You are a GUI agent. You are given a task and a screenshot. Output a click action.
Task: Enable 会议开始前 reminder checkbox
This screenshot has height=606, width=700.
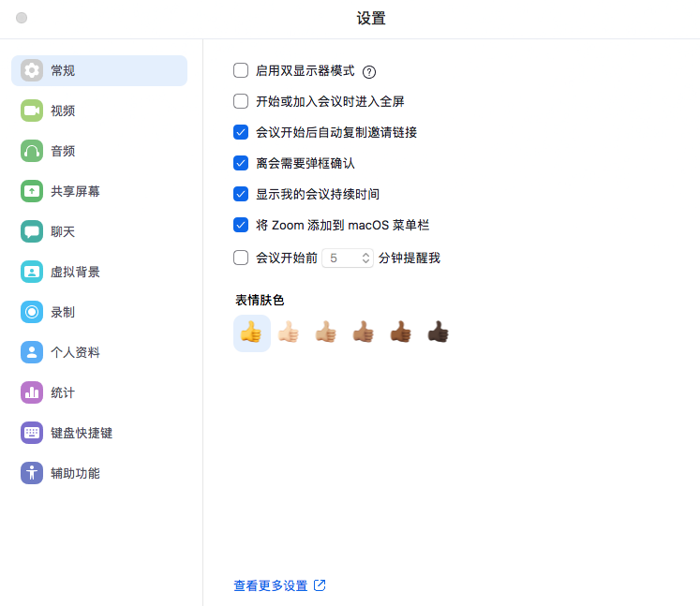point(241,258)
